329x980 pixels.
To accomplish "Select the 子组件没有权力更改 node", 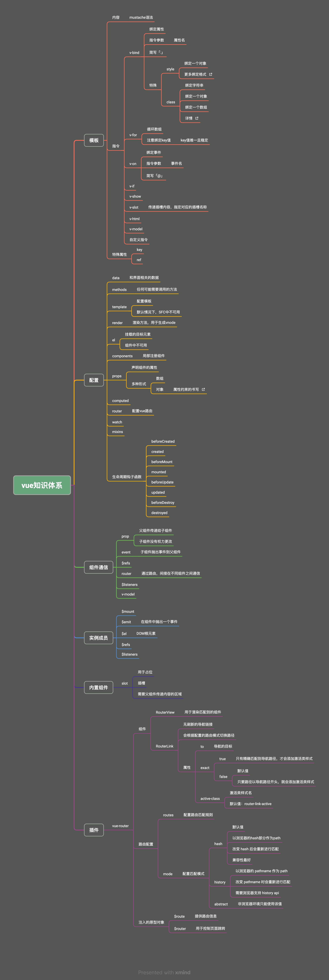I will (x=156, y=542).
